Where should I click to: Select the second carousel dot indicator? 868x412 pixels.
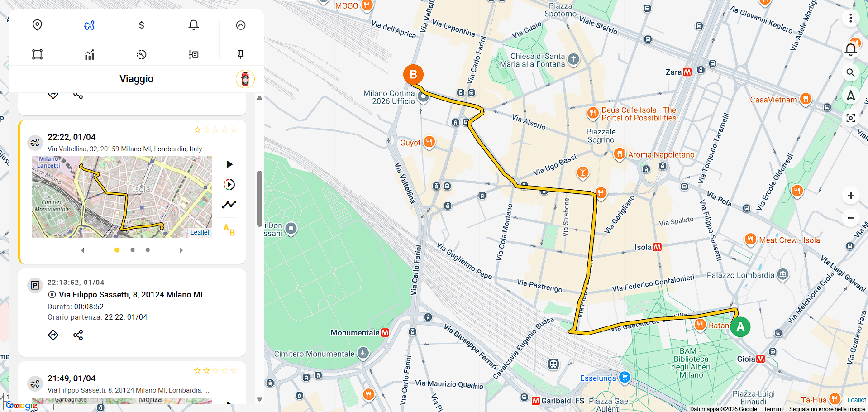(x=132, y=250)
